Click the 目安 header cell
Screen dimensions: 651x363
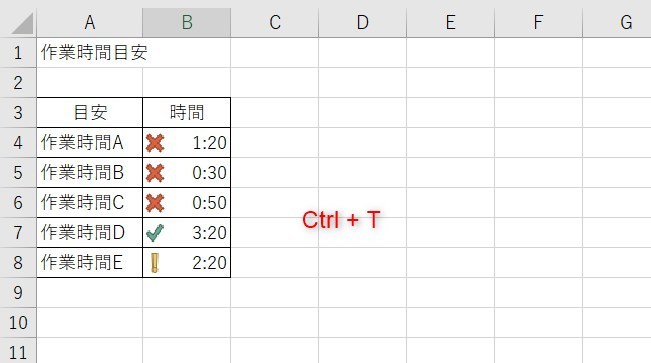click(90, 113)
